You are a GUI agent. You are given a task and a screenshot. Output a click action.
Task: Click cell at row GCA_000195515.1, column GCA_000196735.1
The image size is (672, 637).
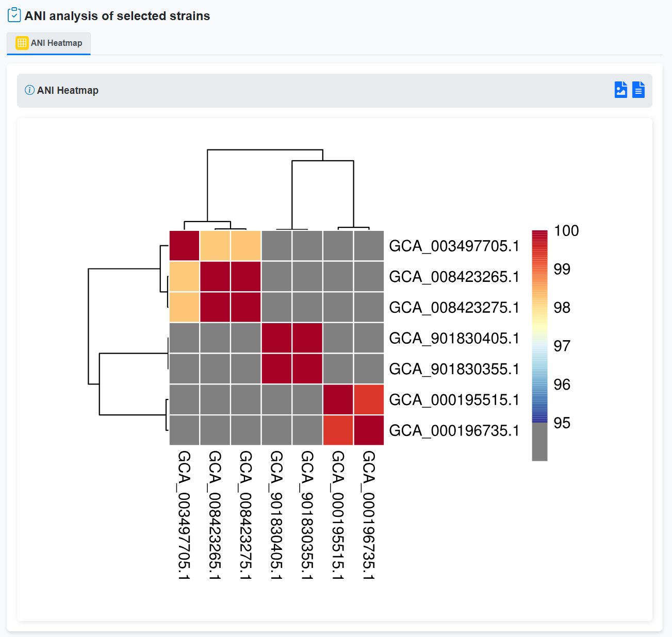(369, 399)
